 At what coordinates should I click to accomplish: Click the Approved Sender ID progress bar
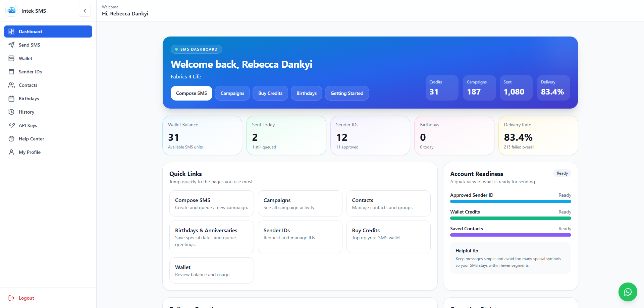pyautogui.click(x=511, y=201)
